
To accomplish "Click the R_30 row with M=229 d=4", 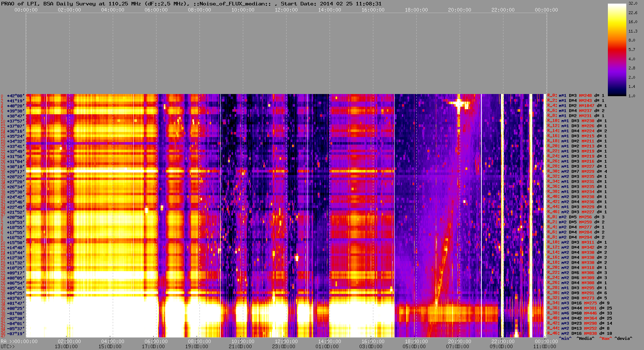I will tap(577, 171).
